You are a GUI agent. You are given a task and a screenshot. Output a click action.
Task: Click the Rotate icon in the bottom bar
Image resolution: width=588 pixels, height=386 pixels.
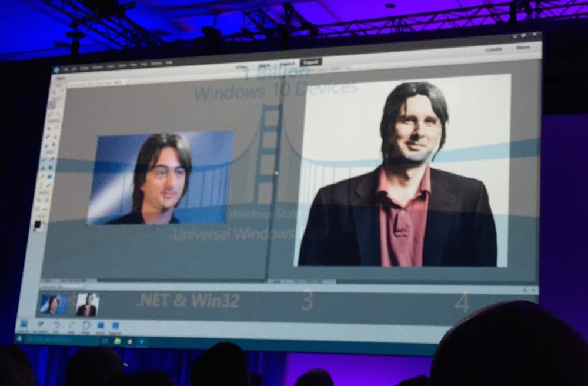tap(86, 327)
